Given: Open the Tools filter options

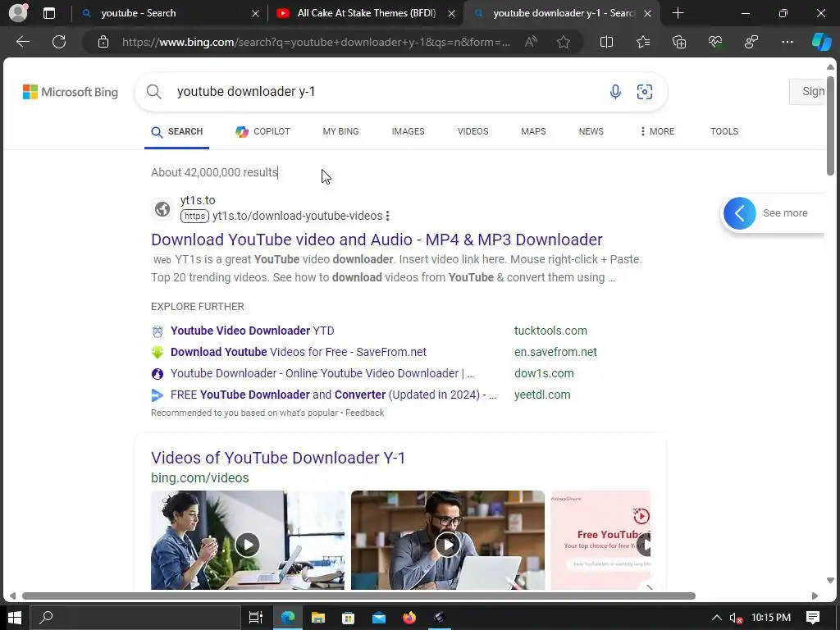Looking at the screenshot, I should coord(724,131).
